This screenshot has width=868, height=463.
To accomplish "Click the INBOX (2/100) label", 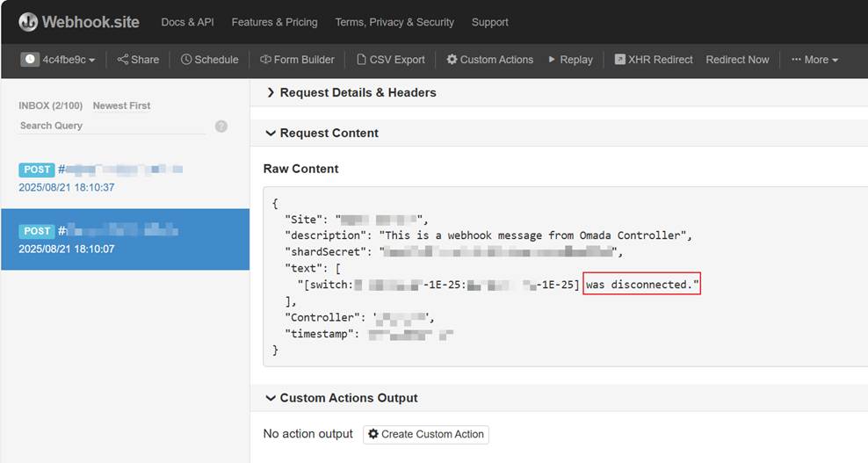I will 50,105.
